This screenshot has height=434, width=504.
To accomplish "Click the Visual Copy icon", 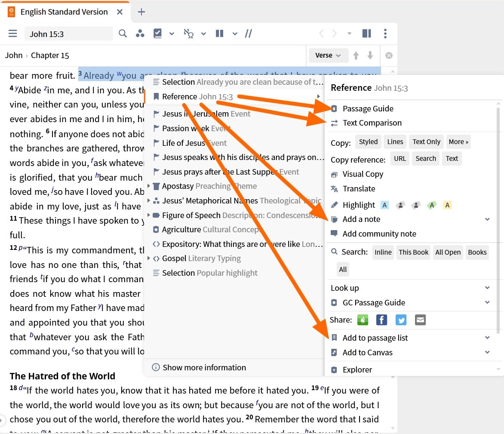I will click(x=334, y=174).
